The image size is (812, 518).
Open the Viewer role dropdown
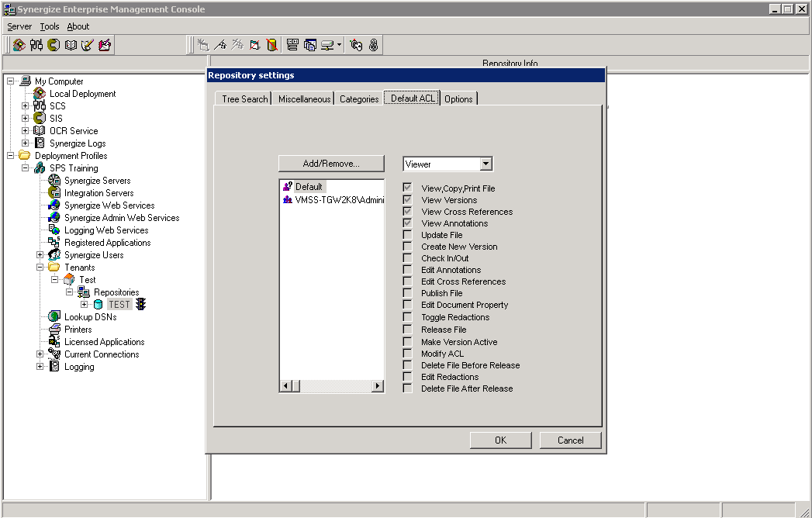[485, 164]
